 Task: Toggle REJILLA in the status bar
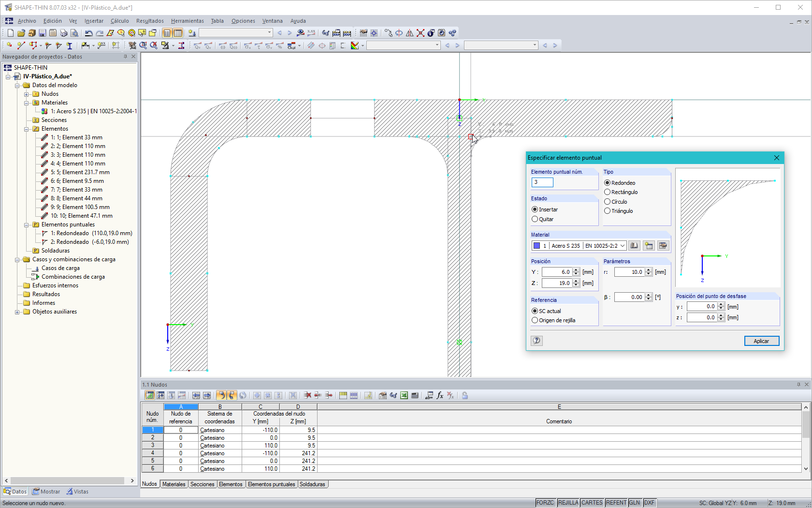(568, 503)
